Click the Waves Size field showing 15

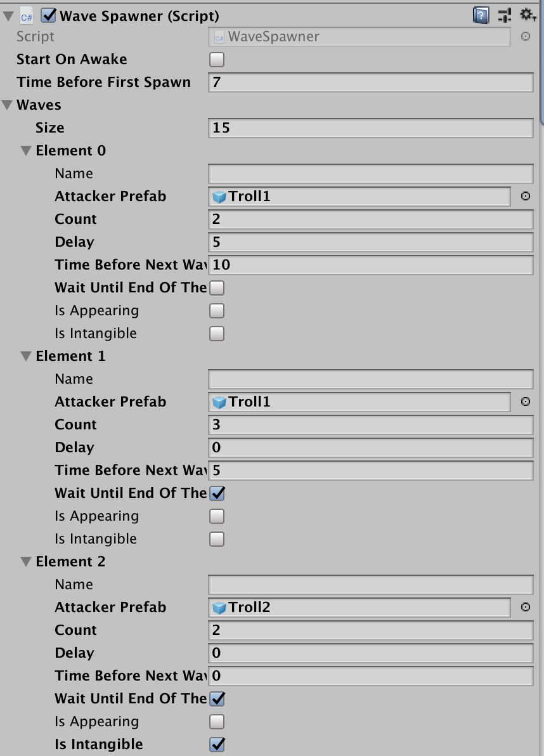(371, 127)
